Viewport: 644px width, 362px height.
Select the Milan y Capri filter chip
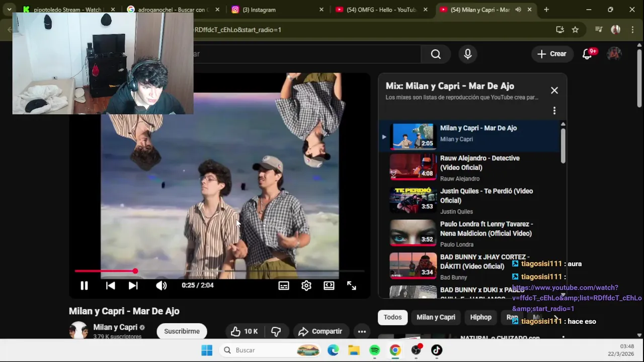pos(436,317)
